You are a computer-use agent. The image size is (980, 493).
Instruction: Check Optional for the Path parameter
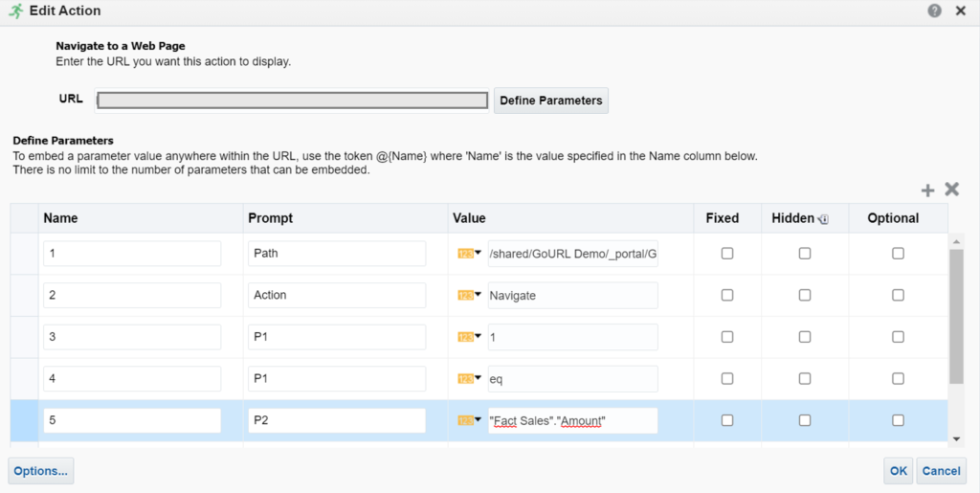pos(898,253)
